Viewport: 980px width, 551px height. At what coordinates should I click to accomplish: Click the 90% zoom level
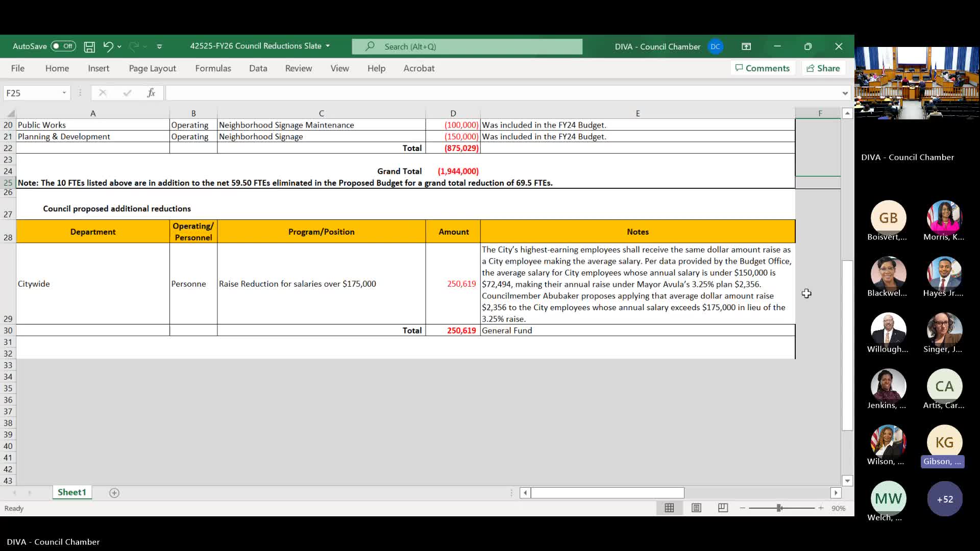(839, 508)
